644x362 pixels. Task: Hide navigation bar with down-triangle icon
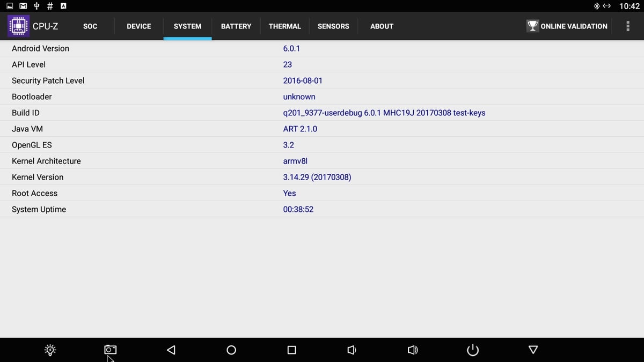coord(533,350)
